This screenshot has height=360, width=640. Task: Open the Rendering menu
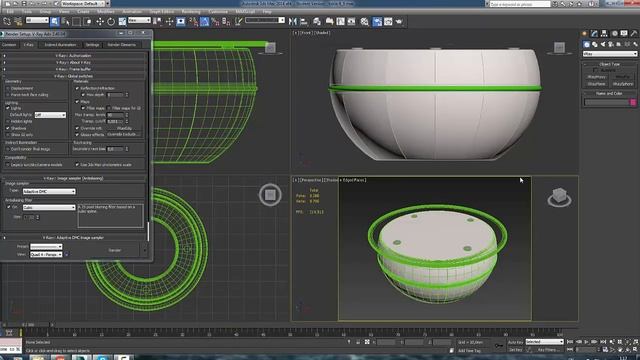click(x=191, y=12)
